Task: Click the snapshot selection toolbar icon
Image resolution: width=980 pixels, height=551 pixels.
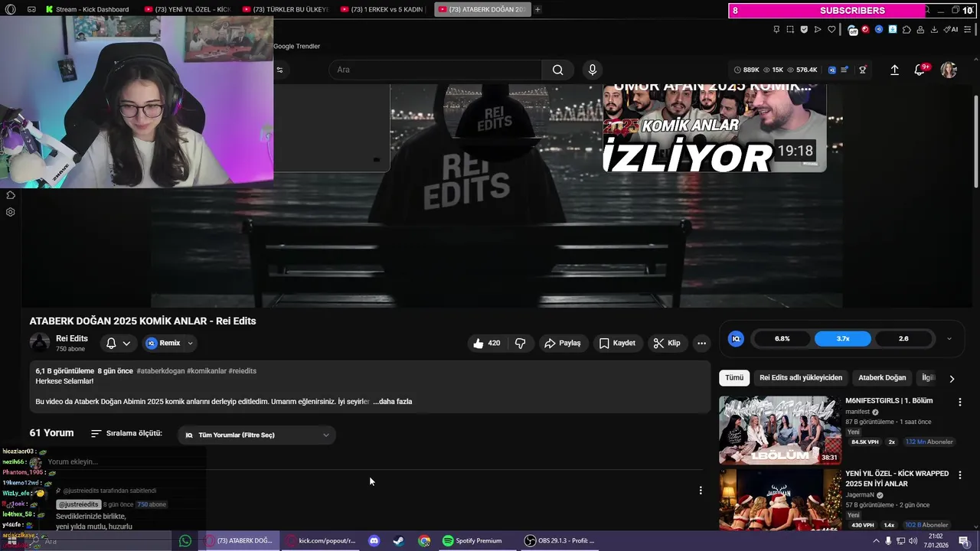Action: click(x=790, y=29)
